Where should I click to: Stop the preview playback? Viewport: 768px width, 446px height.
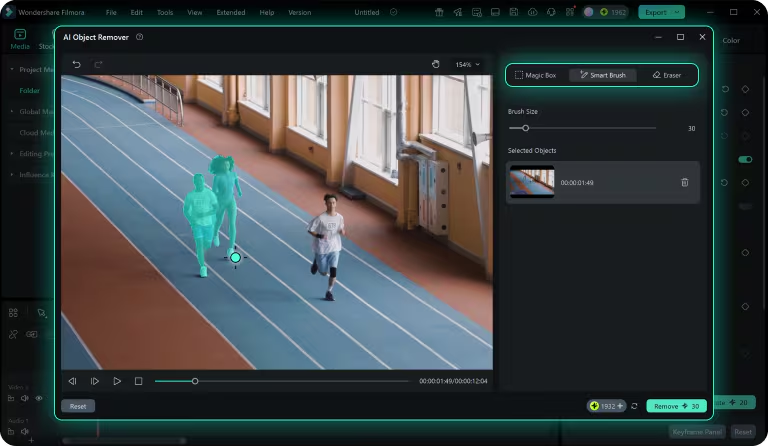click(x=139, y=381)
